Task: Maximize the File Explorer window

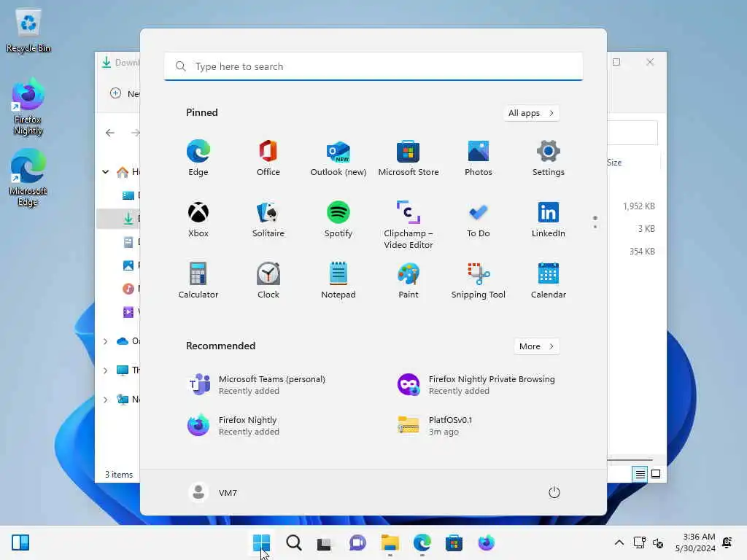Action: [616, 62]
